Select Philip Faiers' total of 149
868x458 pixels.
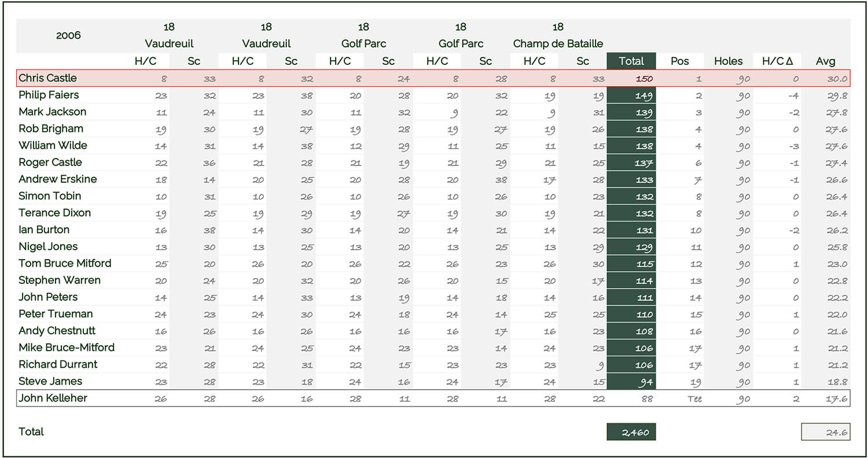631,95
